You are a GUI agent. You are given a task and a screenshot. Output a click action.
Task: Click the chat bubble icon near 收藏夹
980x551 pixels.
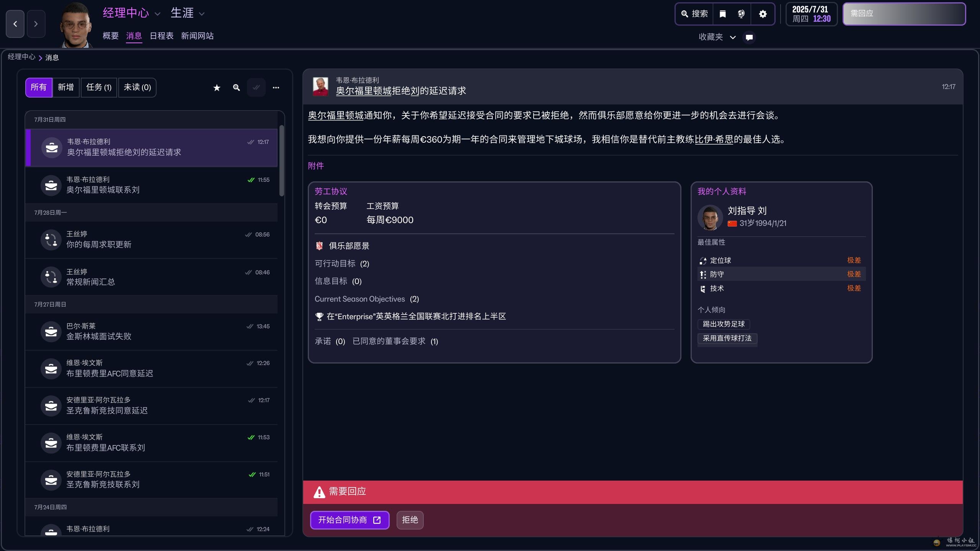click(749, 37)
